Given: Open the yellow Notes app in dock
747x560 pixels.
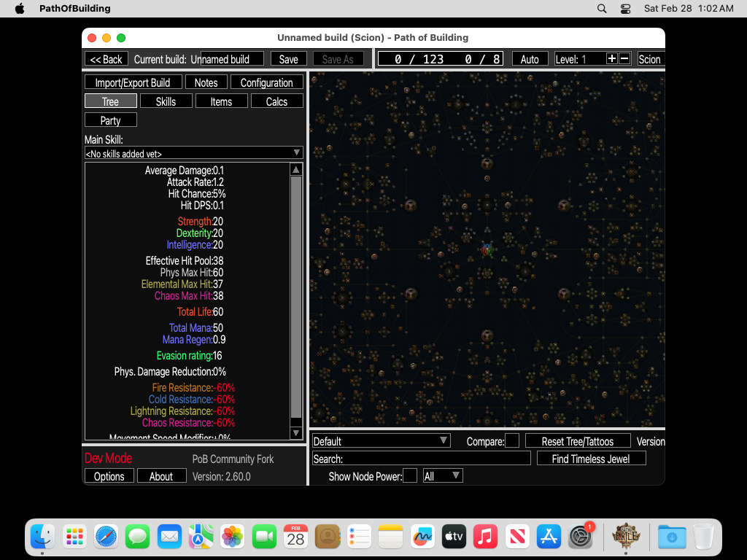Looking at the screenshot, I should click(x=391, y=537).
